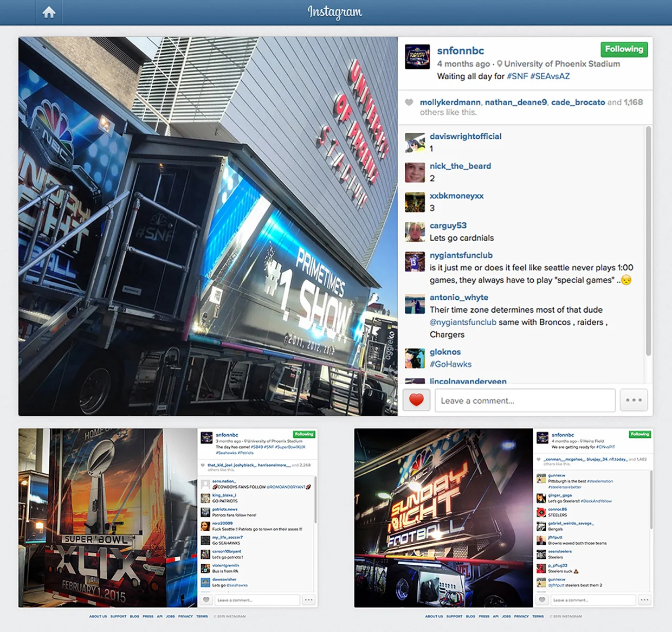Open #SB49 hashtag in Super Bowl caption
This screenshot has width=672, height=632.
256,447
